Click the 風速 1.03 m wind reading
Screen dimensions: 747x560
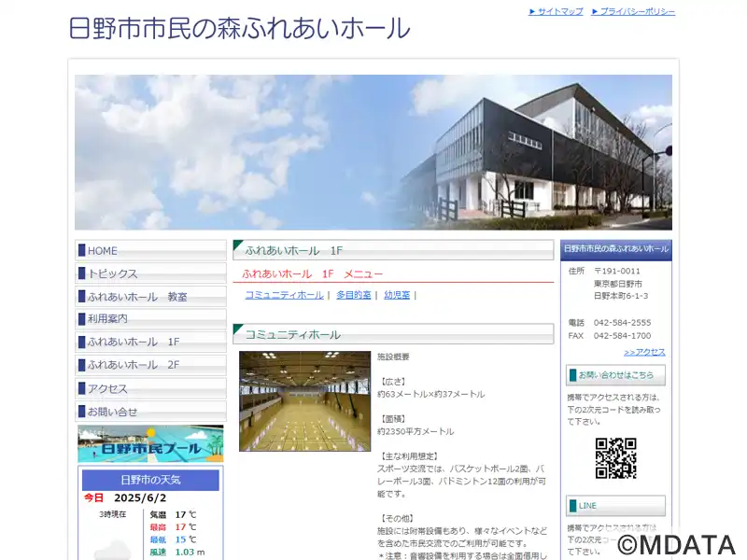tap(177, 553)
